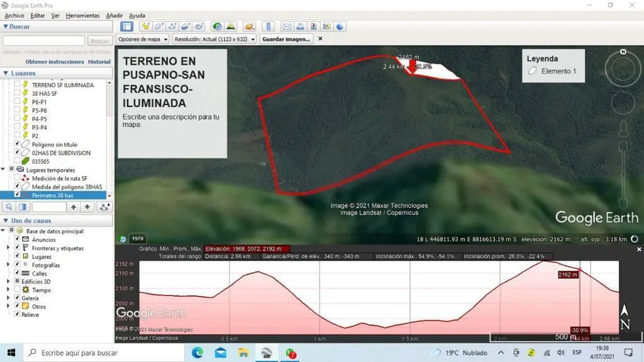The image size is (644, 362).
Task: Click the Street View pegman icon
Action: [623, 128]
